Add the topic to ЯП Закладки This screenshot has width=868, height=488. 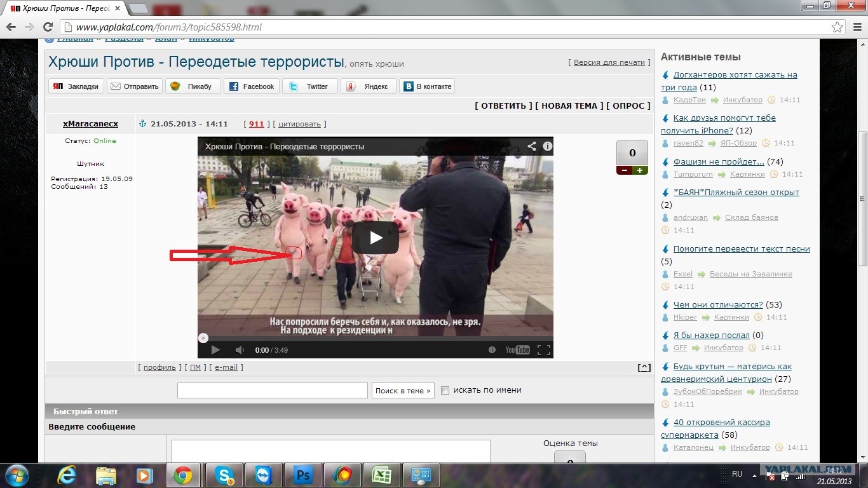(76, 86)
